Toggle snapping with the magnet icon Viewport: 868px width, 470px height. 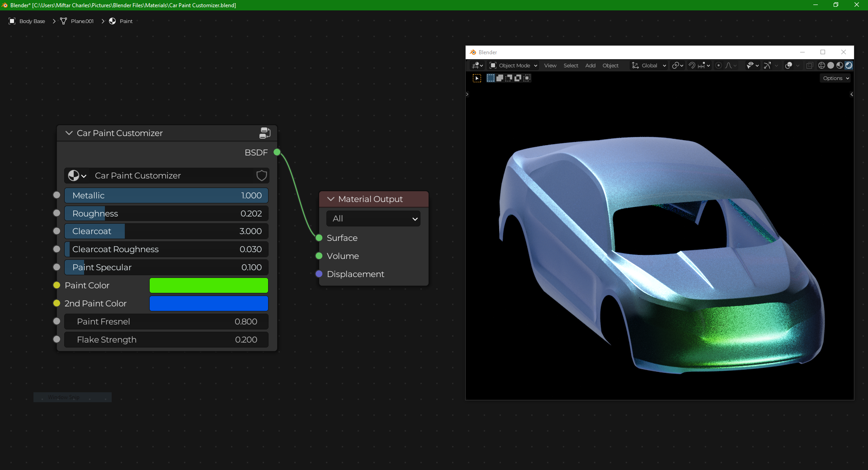click(x=692, y=66)
